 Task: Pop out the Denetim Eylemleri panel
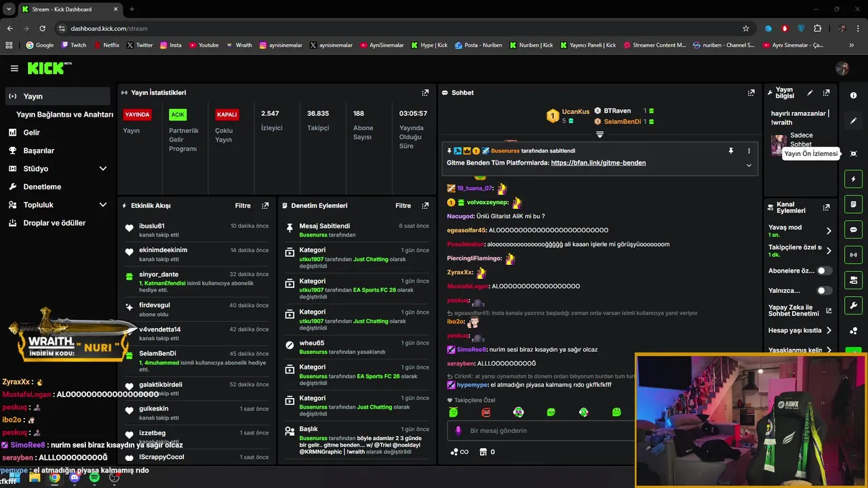425,205
